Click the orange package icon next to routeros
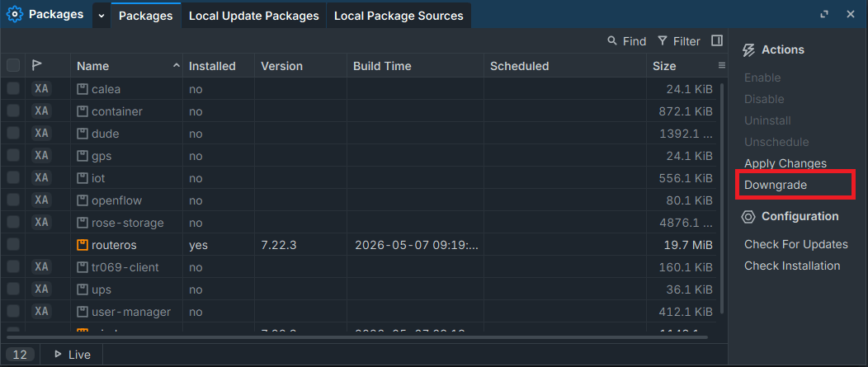 click(x=83, y=245)
